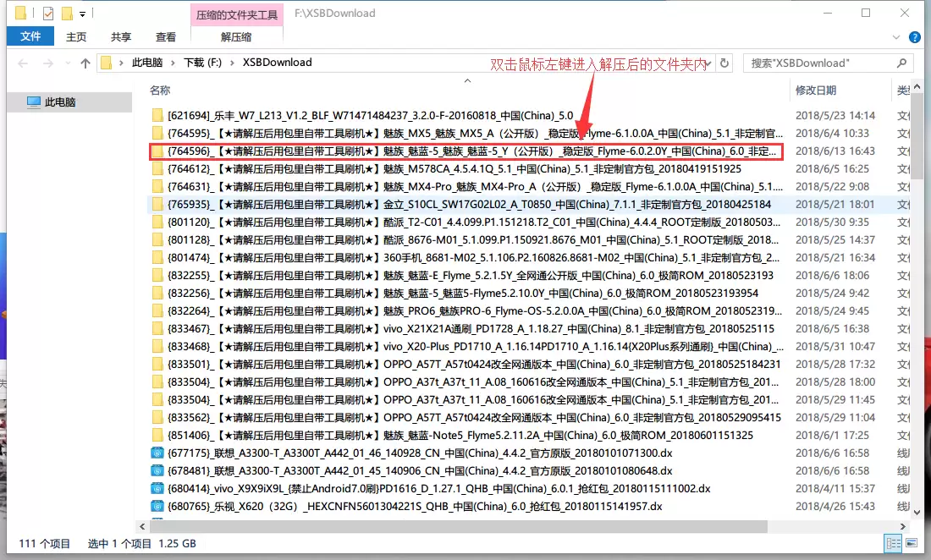Sort by the 修改日期 column header
This screenshot has height=560, width=931.
(816, 91)
